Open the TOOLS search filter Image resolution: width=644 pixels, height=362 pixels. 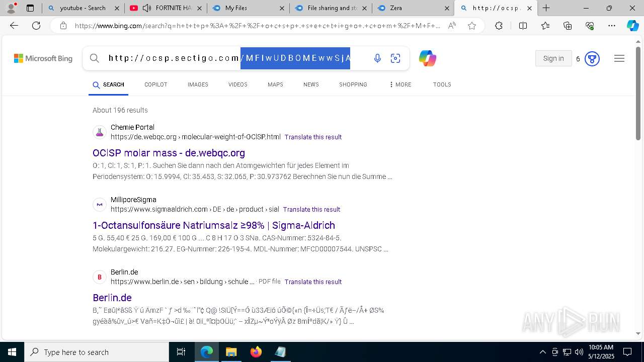442,84
